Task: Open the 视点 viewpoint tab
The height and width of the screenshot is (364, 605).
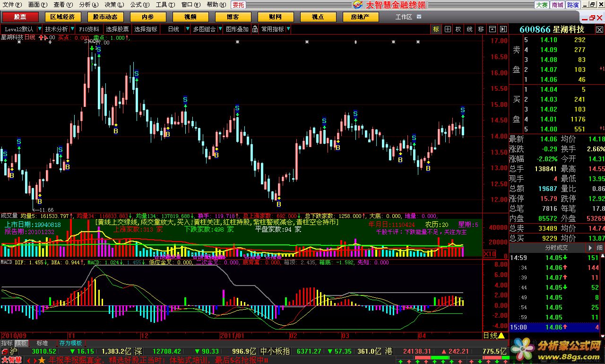Action: [318, 17]
